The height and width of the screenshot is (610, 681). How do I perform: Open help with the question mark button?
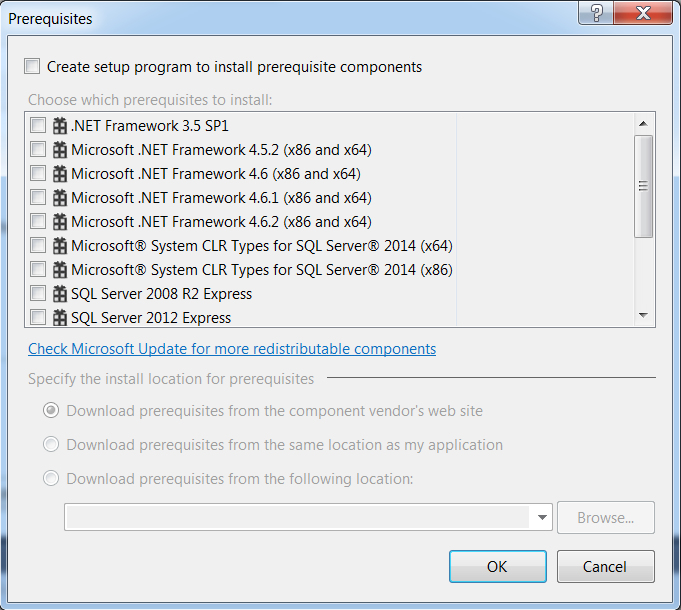tap(596, 13)
